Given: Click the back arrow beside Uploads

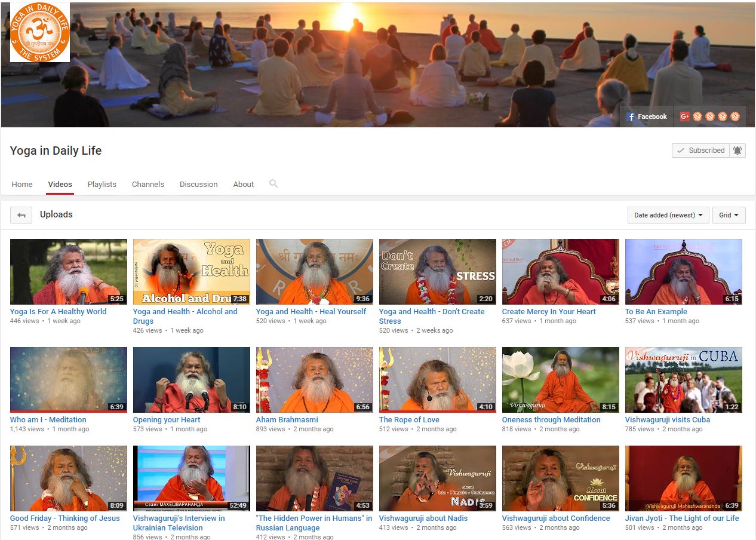Looking at the screenshot, I should 21,215.
